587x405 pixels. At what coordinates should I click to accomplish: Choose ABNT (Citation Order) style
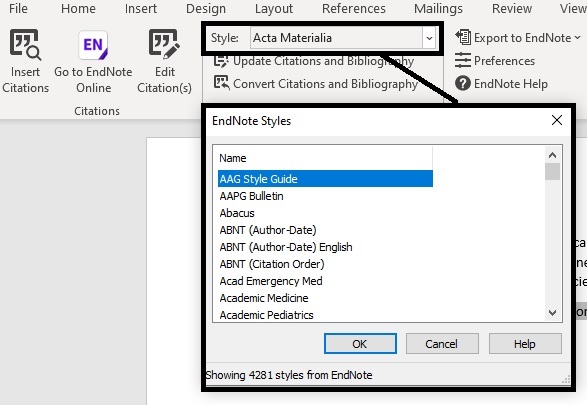tap(325, 264)
